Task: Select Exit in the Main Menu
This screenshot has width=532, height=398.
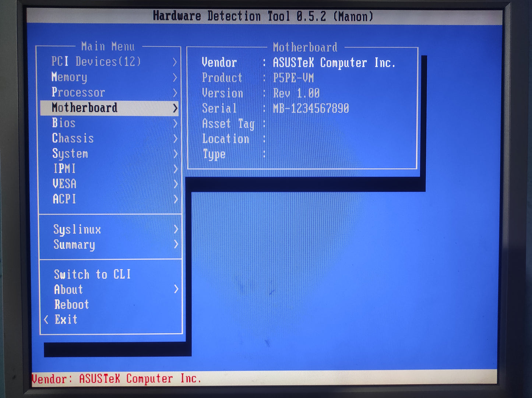Action: 66,319
